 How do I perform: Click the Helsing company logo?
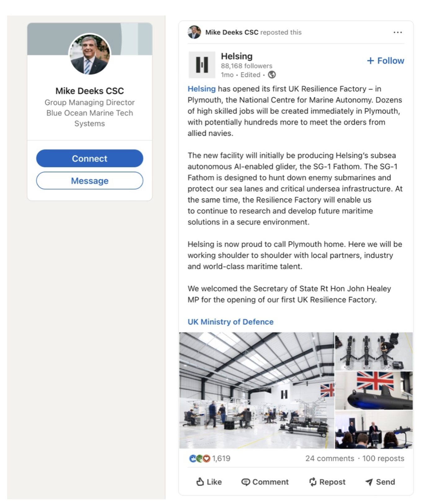[x=202, y=65]
